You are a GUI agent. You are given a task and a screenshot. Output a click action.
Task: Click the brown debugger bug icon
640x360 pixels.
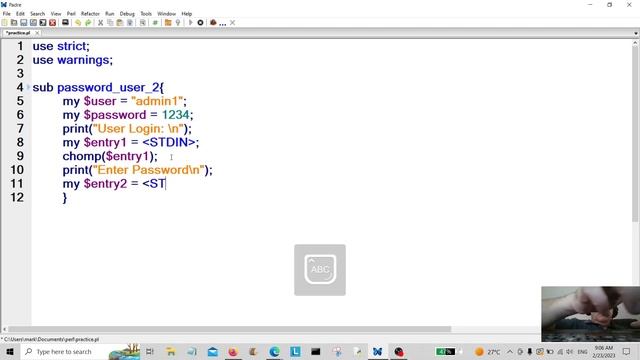click(x=213, y=23)
